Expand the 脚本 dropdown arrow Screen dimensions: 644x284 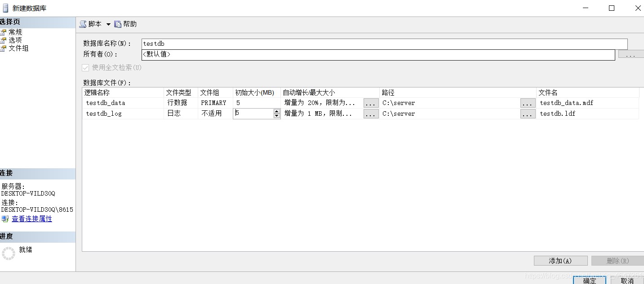tap(108, 24)
